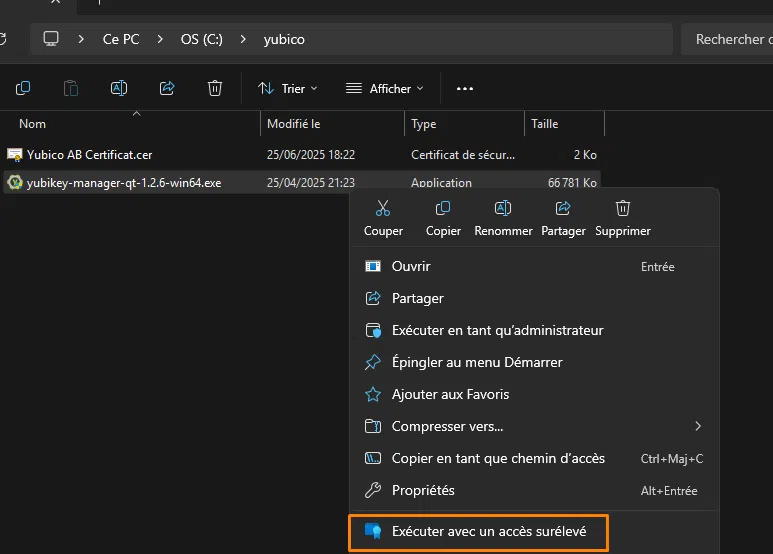Expand chevron after OS (C:) breadcrumb

[x=243, y=39]
